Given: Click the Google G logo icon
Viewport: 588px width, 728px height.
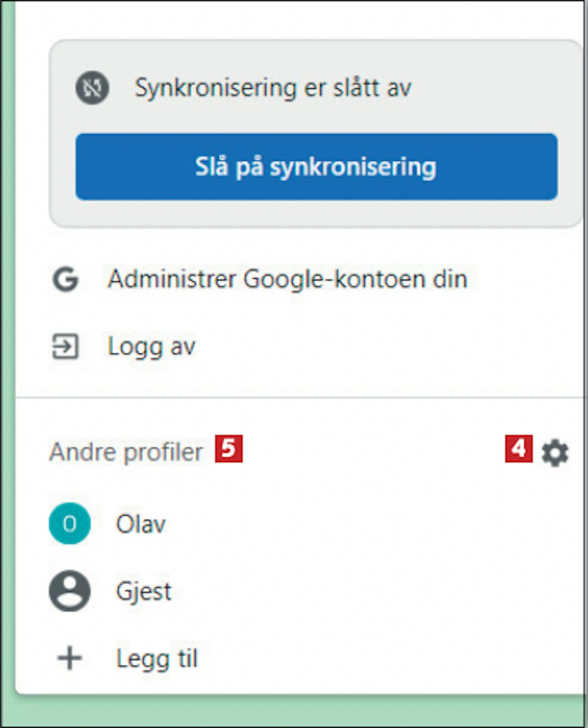Looking at the screenshot, I should [65, 279].
